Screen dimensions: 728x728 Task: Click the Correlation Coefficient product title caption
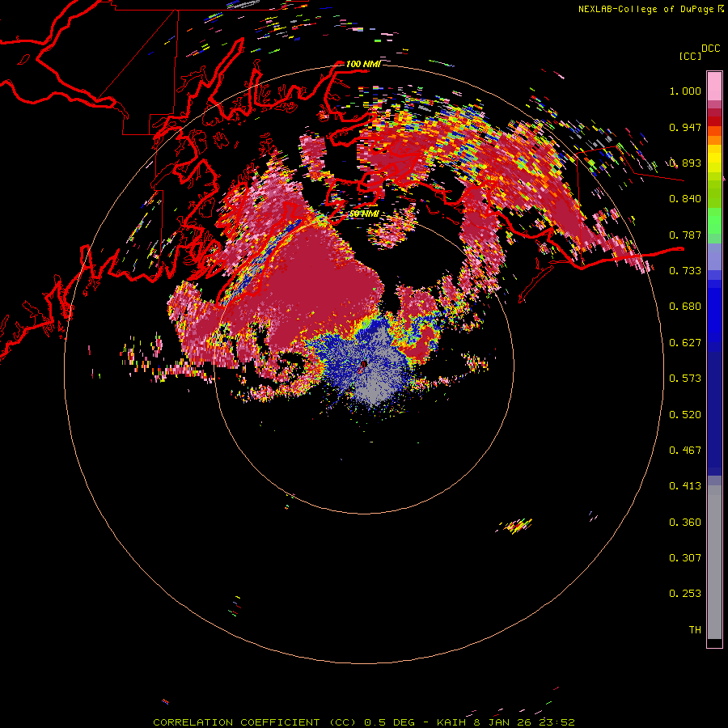[363, 722]
